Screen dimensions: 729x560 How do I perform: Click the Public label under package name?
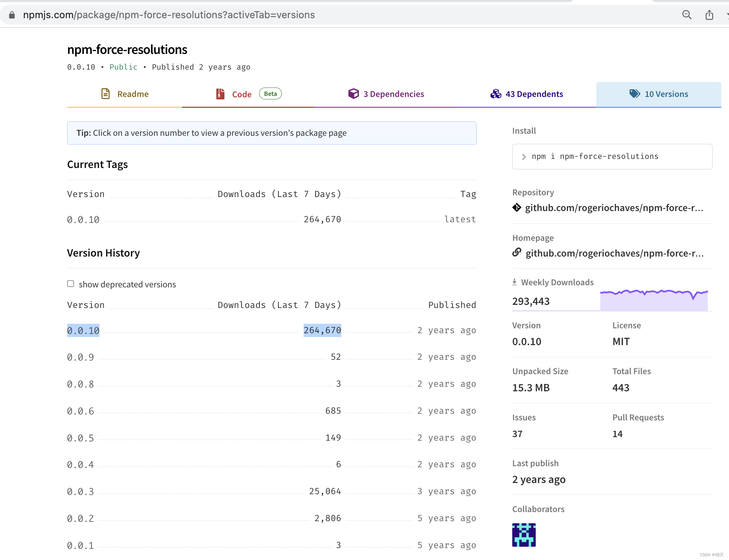click(x=124, y=67)
